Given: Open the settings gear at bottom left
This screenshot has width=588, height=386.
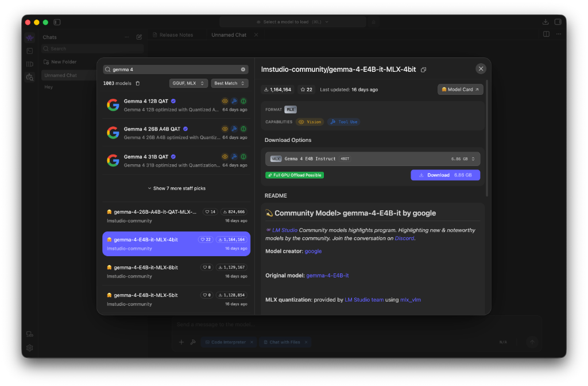Looking at the screenshot, I should 30,348.
